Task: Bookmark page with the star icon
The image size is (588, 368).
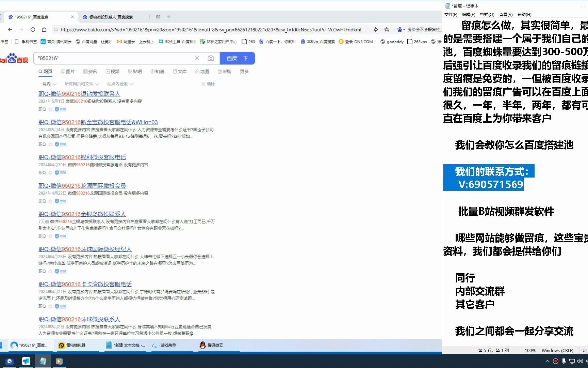Action: pos(387,30)
